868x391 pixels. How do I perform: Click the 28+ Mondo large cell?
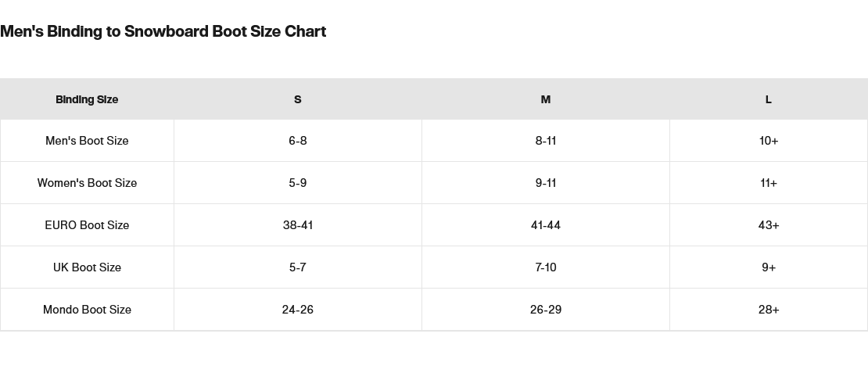pyautogui.click(x=769, y=310)
